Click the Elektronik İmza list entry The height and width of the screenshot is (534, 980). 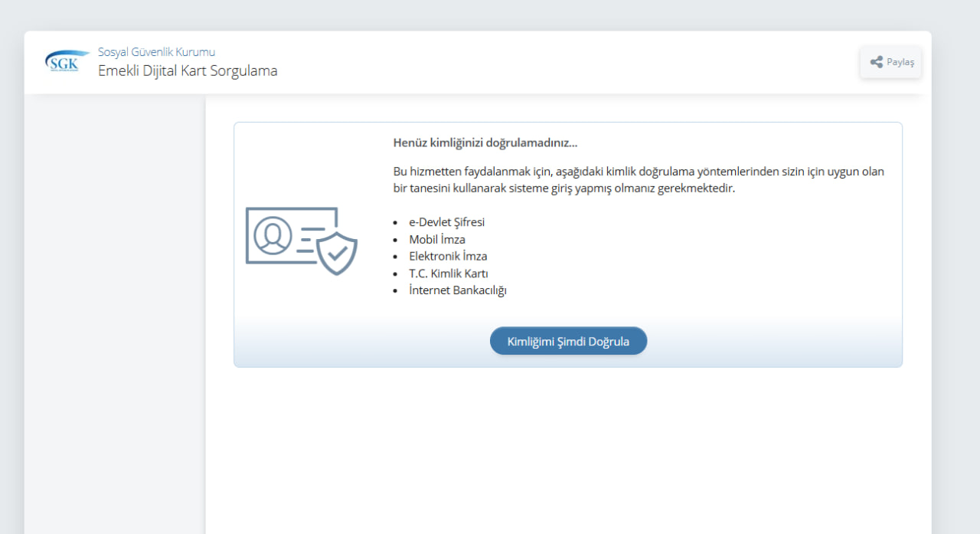coord(448,256)
